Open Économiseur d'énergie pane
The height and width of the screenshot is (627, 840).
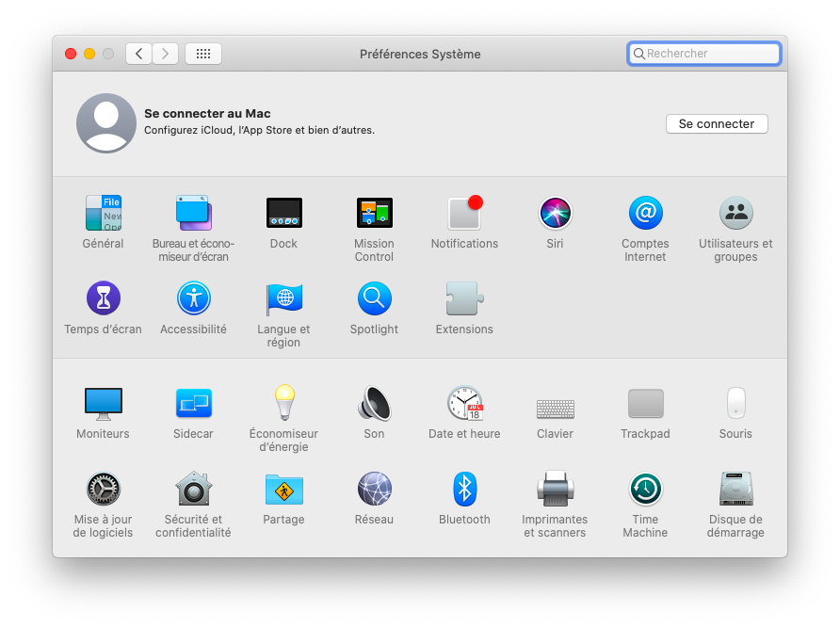pos(284,402)
